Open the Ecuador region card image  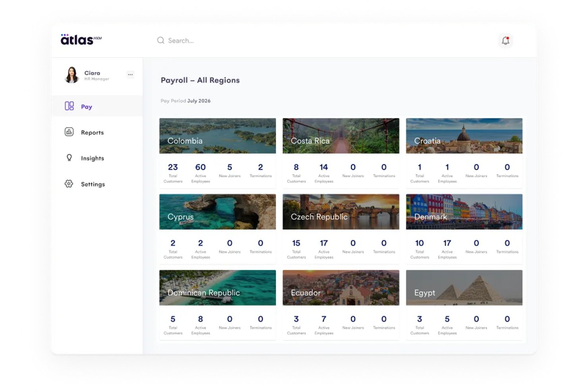coord(341,288)
